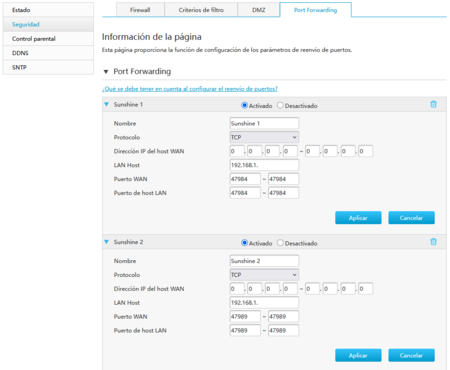Focus LAN Host field in Sunshine 2
Viewport: 450px width, 370px height.
tap(264, 303)
